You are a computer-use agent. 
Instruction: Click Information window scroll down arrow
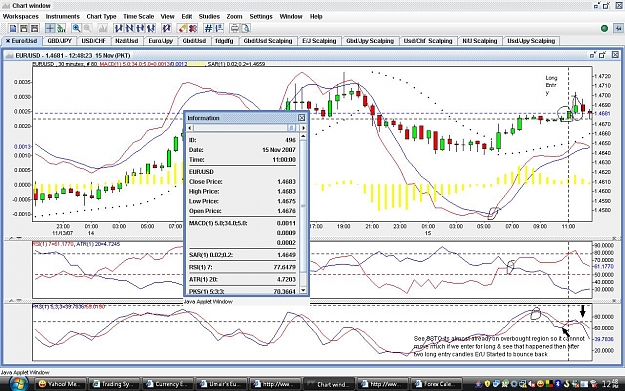[303, 290]
